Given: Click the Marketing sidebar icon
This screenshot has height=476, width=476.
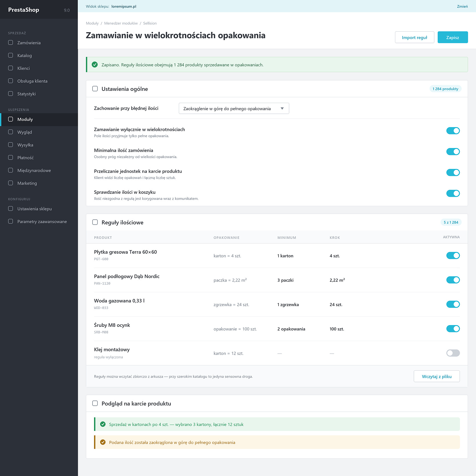Looking at the screenshot, I should point(10,183).
